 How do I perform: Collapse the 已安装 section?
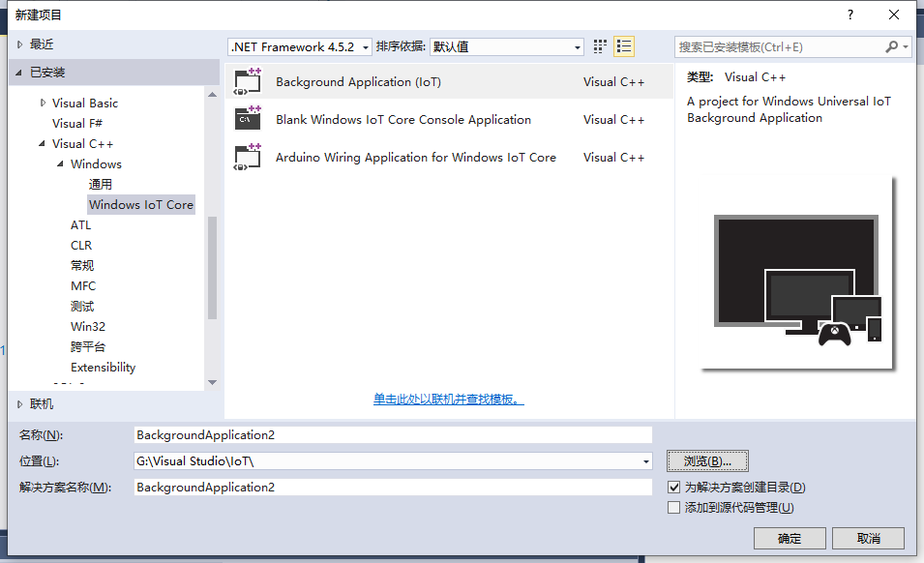pyautogui.click(x=18, y=73)
